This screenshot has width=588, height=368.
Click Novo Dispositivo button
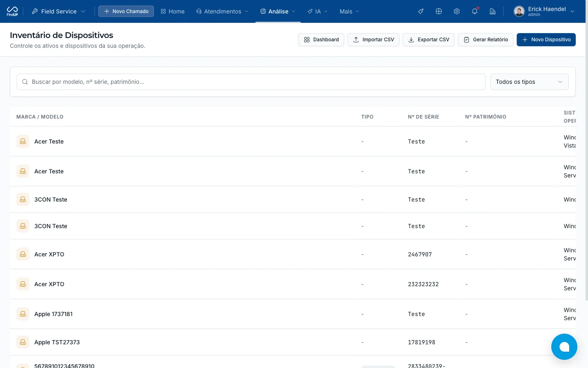click(x=546, y=40)
